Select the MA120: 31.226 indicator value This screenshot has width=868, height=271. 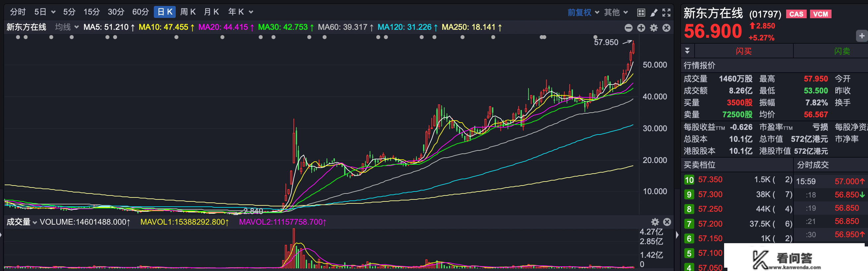407,27
